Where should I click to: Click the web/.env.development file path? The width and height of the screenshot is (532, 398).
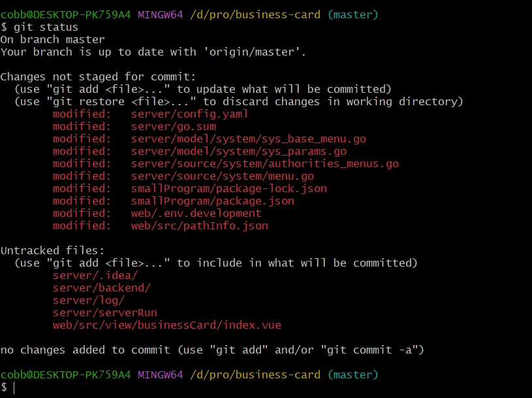[x=196, y=213]
